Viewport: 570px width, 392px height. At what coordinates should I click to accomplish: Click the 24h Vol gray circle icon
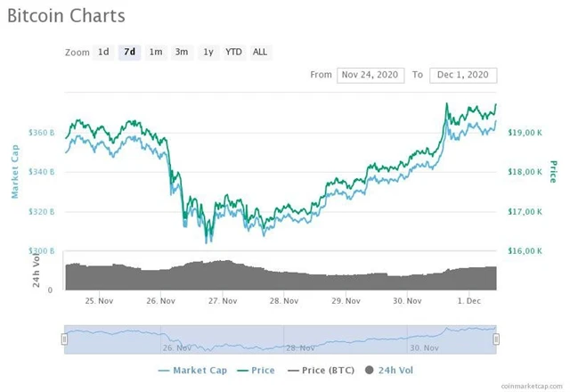point(370,370)
